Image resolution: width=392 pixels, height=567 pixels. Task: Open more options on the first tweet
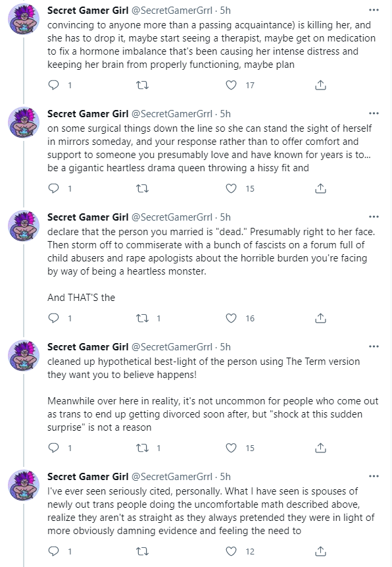tap(374, 10)
